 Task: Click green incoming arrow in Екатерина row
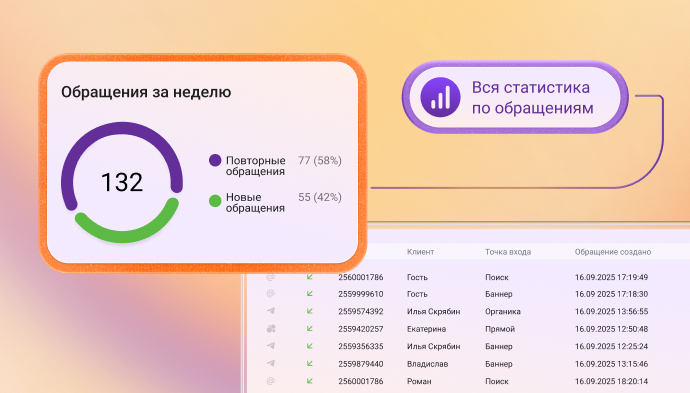point(310,329)
